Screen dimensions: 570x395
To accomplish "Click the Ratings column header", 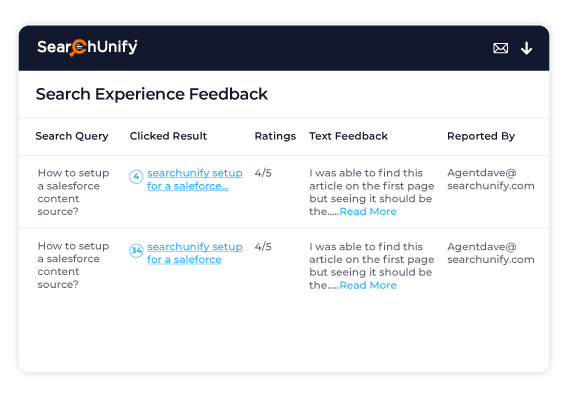I will pyautogui.click(x=275, y=136).
